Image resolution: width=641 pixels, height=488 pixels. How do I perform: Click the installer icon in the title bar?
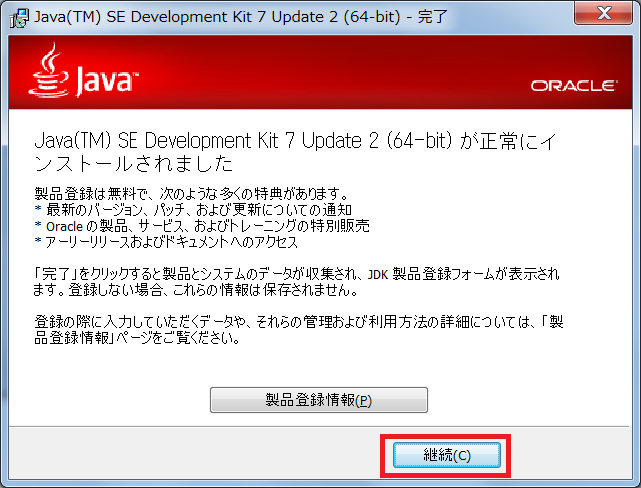pyautogui.click(x=19, y=18)
